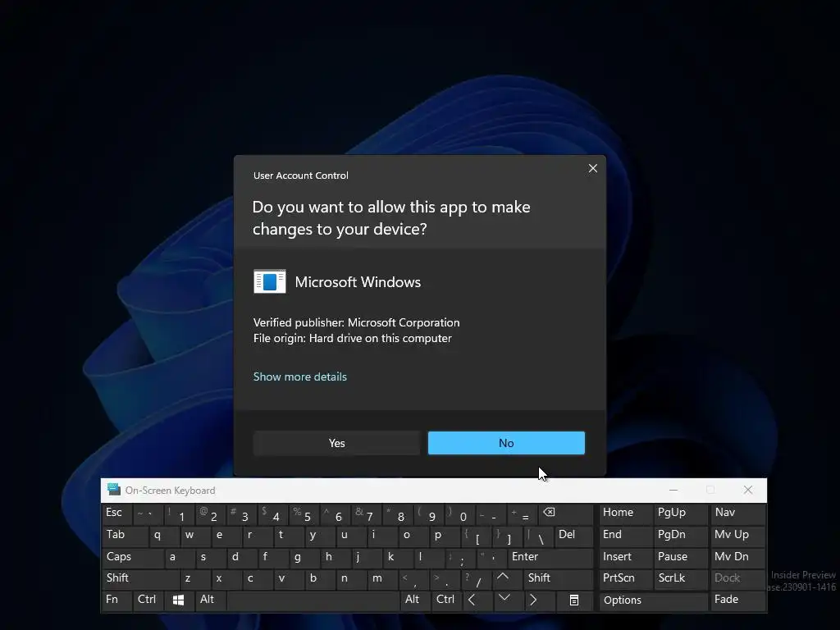Toggle the right Ctrl key
This screenshot has height=630, width=840.
coord(445,600)
